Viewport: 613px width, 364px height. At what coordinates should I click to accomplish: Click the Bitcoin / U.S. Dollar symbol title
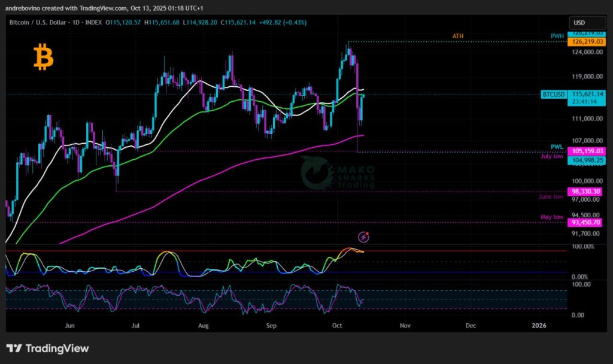tap(45, 22)
